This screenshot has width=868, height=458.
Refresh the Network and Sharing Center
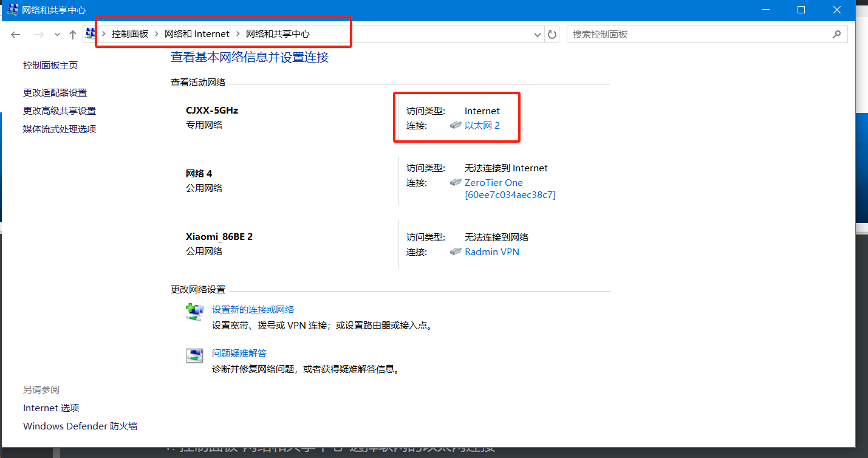[x=552, y=35]
